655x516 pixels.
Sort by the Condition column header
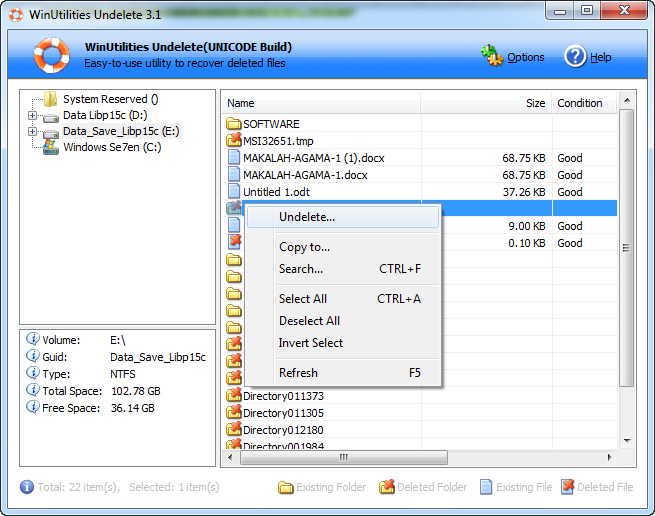click(x=584, y=103)
